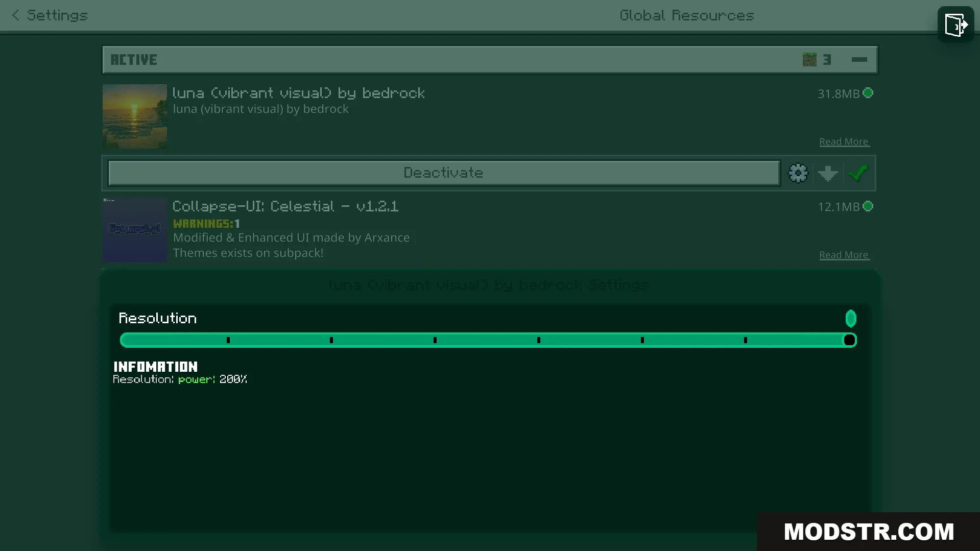Move luna pack down with arrow

coord(828,173)
